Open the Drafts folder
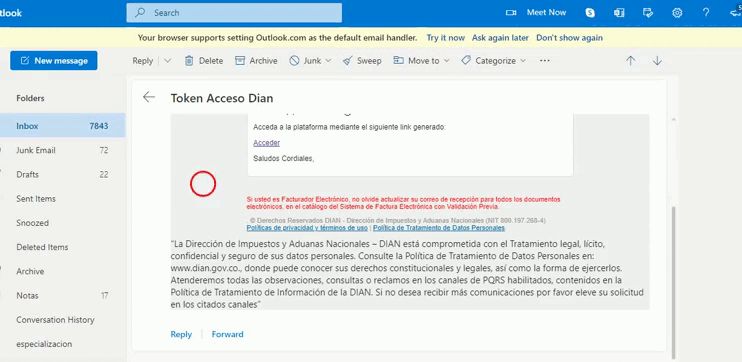Image resolution: width=742 pixels, height=362 pixels. (62, 175)
